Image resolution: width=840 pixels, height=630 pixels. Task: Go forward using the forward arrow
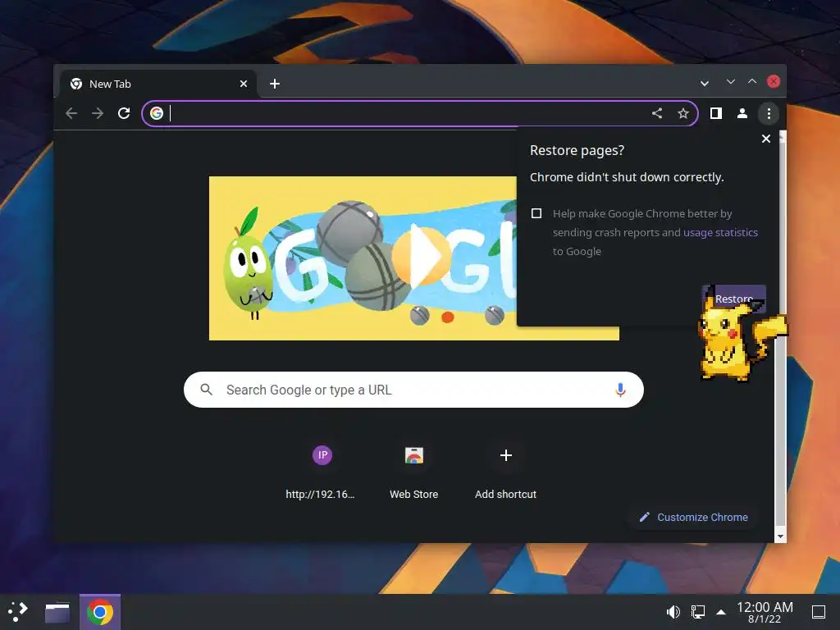98,113
